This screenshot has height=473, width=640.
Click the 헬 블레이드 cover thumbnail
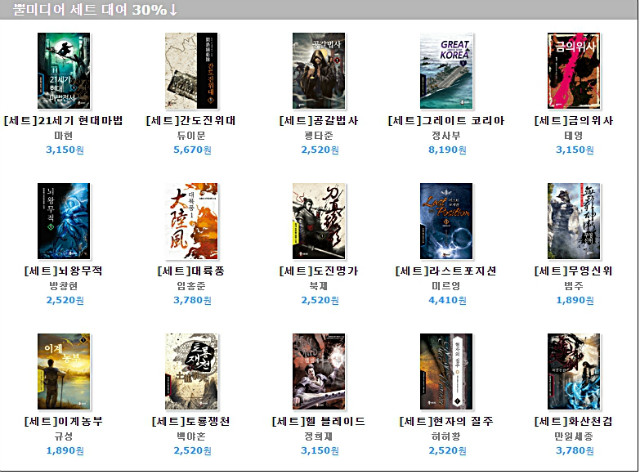(319, 371)
